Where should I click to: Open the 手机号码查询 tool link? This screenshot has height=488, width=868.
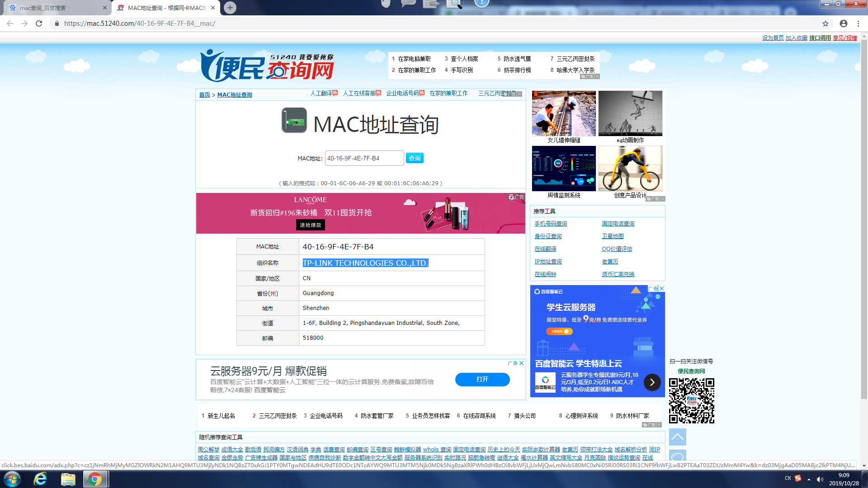coord(550,224)
